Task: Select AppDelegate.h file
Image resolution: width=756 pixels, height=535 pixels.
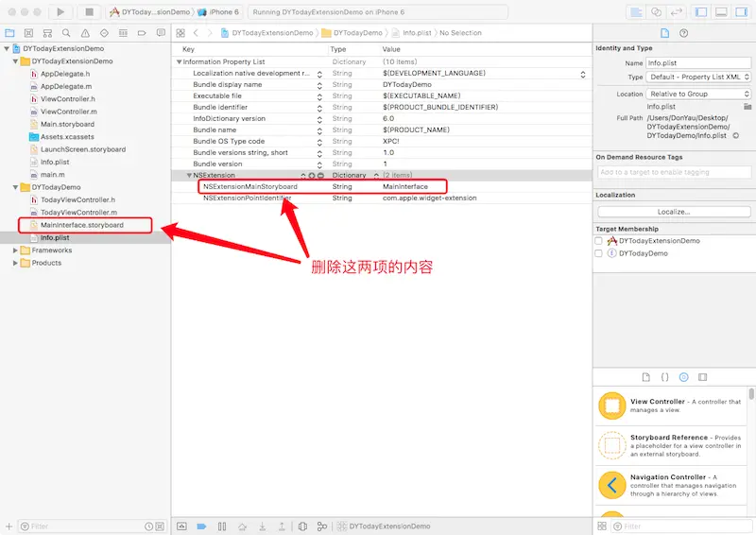Action: point(65,74)
